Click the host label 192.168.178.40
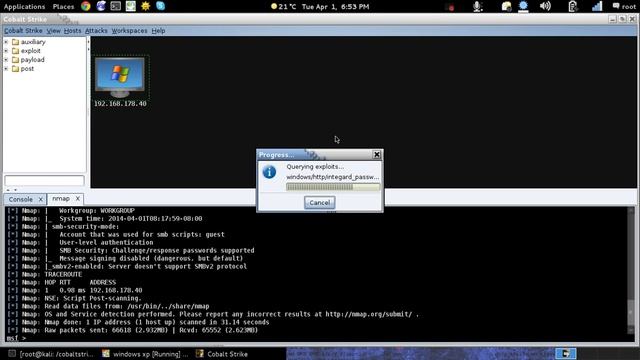This screenshot has width=640, height=360. pyautogui.click(x=120, y=104)
